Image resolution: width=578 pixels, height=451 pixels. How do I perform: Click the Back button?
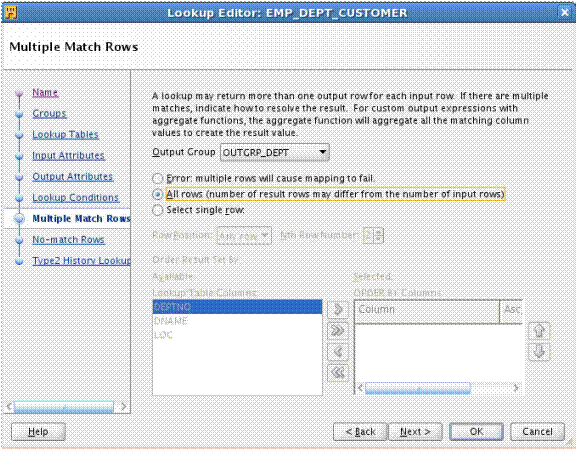360,431
